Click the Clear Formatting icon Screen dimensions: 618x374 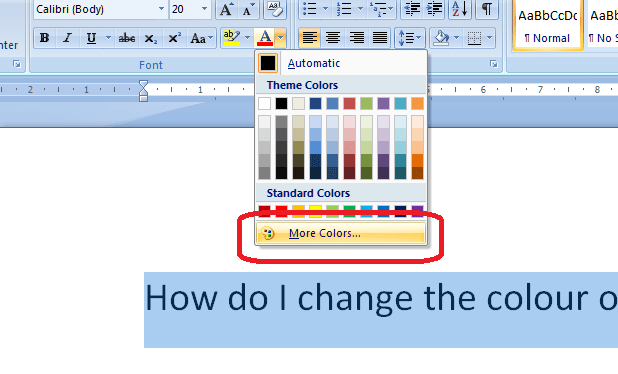click(274, 9)
